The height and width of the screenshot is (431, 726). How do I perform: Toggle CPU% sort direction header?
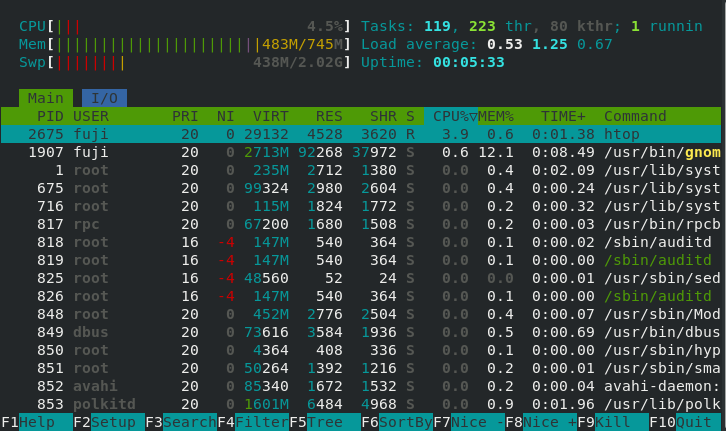[x=451, y=116]
